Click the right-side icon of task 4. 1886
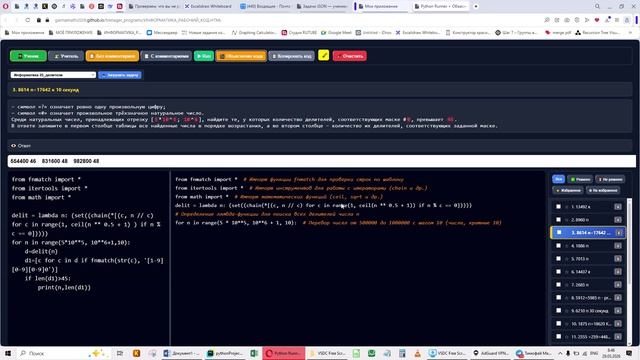This screenshot has width=640, height=360. (618, 246)
